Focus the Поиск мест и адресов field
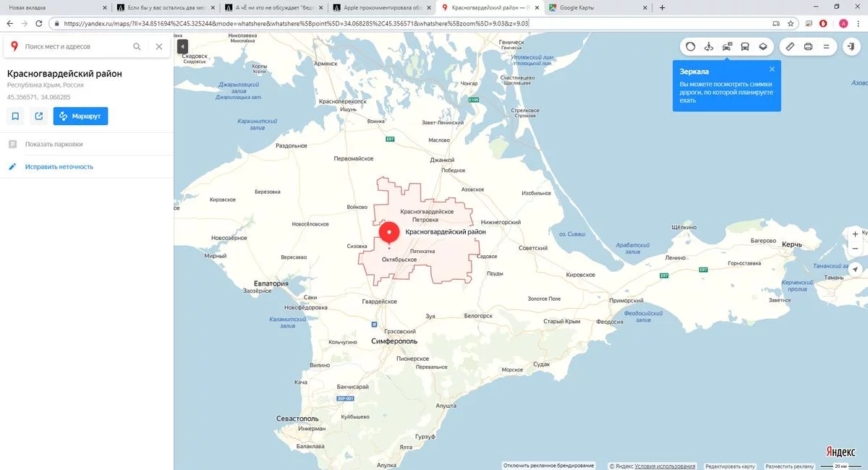 click(x=76, y=46)
